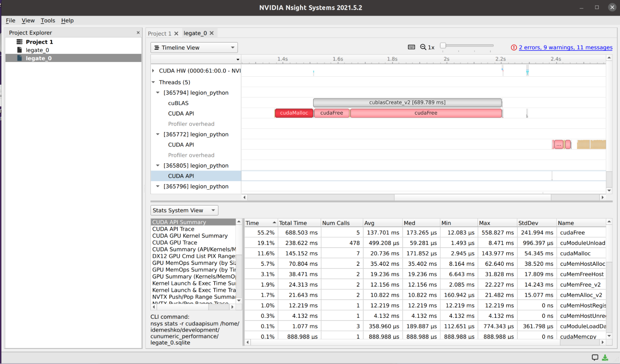Open the feedback speech bubble icon
Screen dimensions: 620x364
pyautogui.click(x=595, y=357)
